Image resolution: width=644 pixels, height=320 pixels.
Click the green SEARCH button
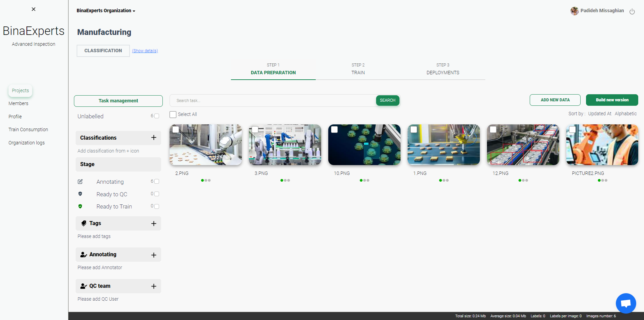388,100
